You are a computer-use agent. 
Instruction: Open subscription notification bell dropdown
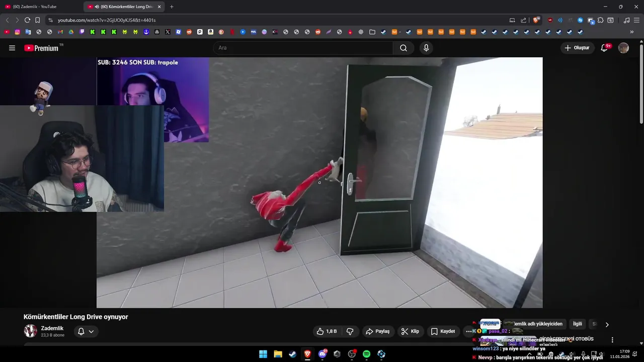(x=86, y=331)
